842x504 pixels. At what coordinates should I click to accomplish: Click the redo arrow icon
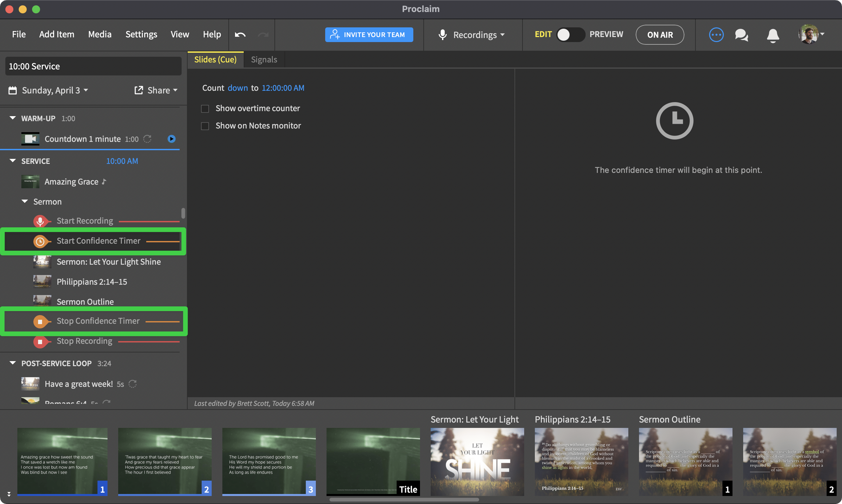click(x=263, y=35)
